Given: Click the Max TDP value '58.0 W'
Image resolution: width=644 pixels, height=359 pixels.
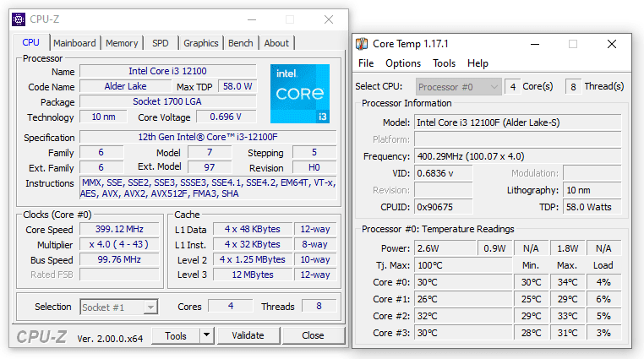Looking at the screenshot, I should [x=237, y=86].
